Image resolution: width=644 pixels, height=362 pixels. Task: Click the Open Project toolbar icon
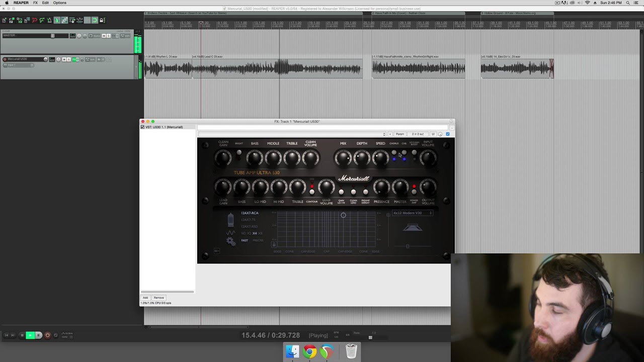click(x=11, y=20)
